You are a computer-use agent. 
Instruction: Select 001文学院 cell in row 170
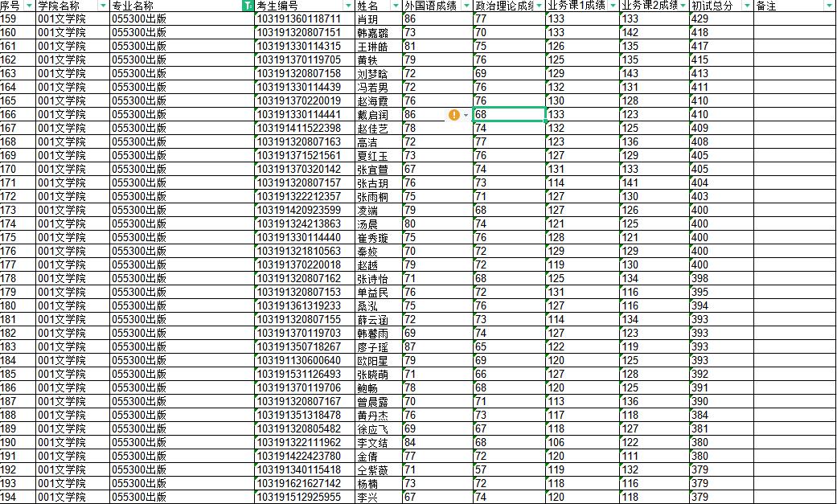(x=72, y=170)
